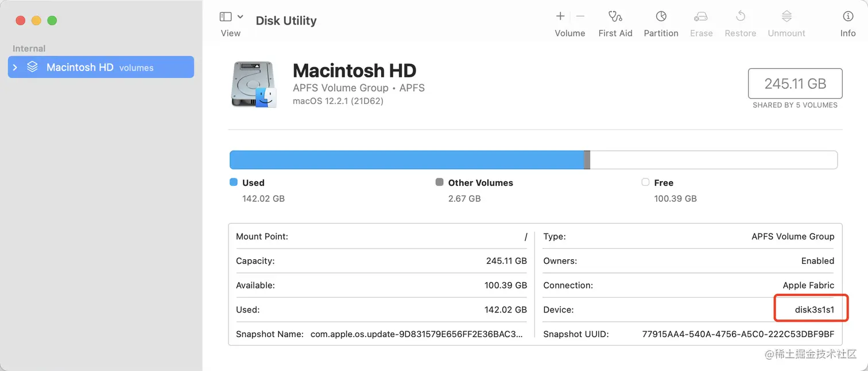Click the sidebar View icon
The height and width of the screenshot is (371, 868).
[x=226, y=17]
